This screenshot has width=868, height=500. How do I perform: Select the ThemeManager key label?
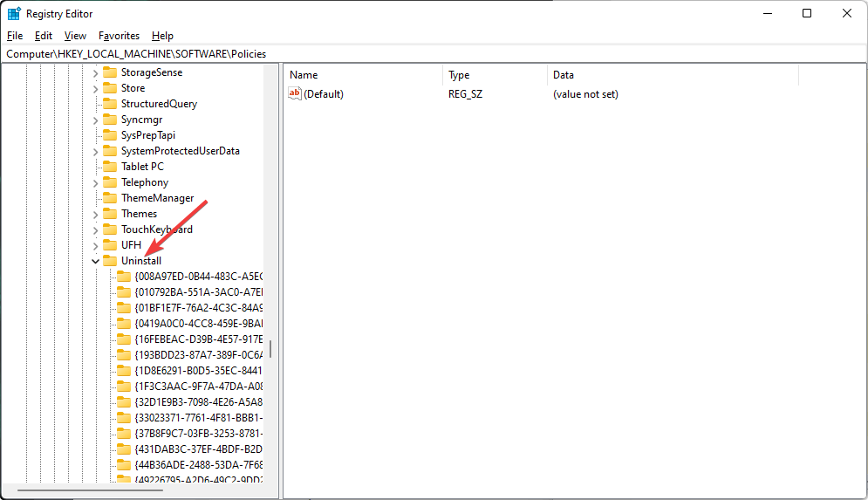click(x=157, y=198)
